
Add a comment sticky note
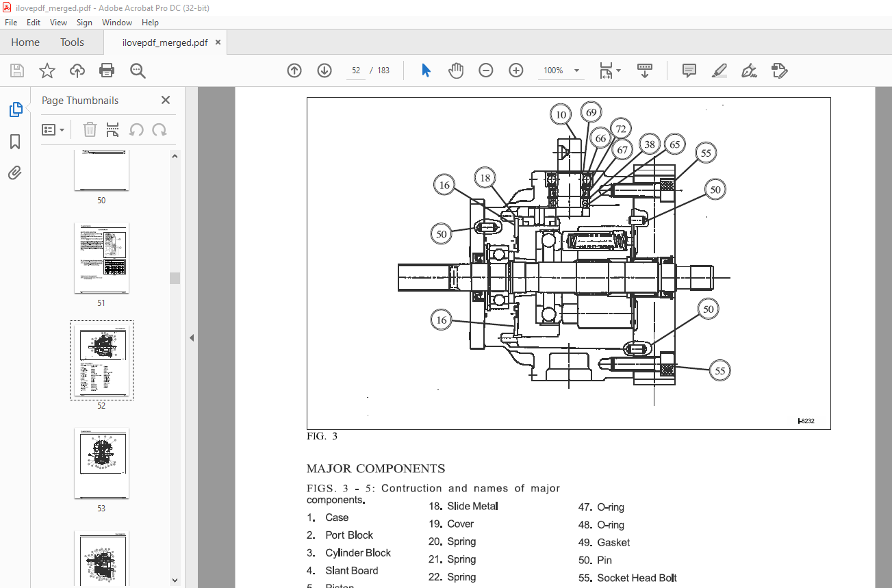(689, 71)
